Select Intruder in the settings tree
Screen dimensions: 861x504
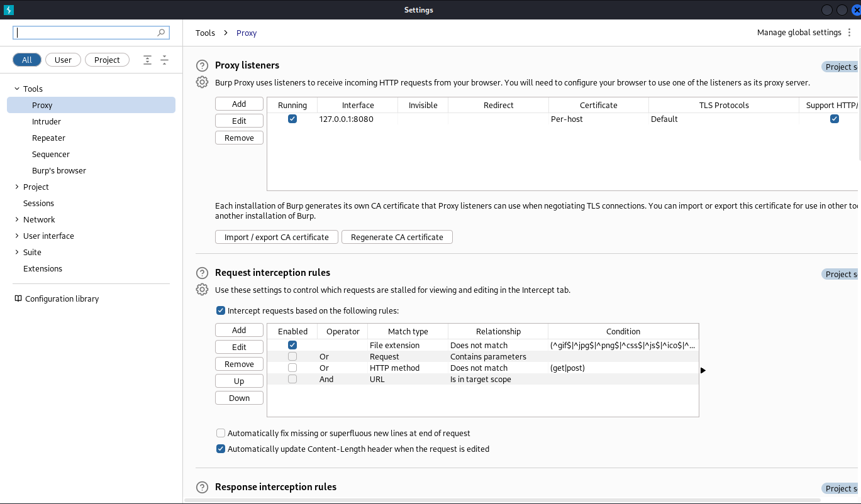coord(47,121)
